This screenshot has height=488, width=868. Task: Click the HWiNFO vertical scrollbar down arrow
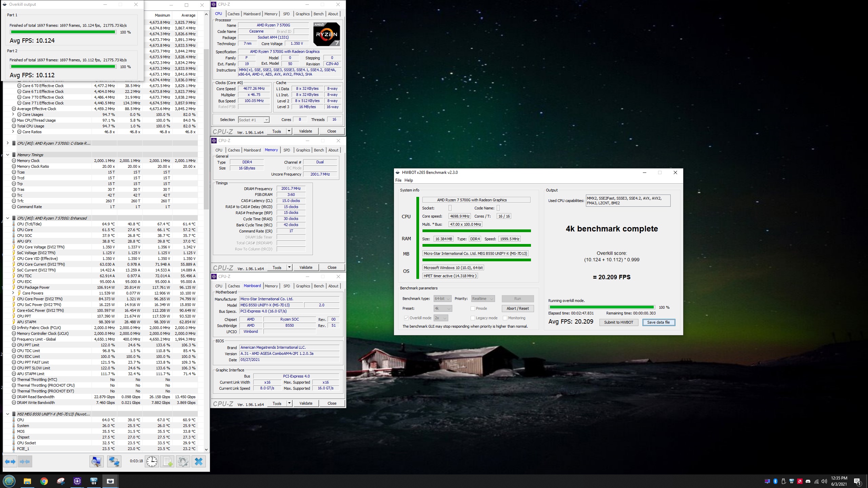tap(206, 449)
